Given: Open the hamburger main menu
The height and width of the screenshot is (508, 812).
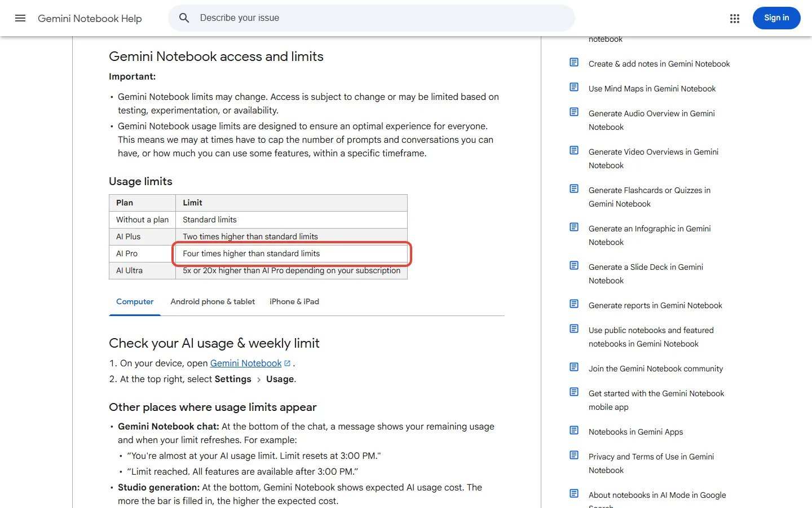Looking at the screenshot, I should pos(20,18).
